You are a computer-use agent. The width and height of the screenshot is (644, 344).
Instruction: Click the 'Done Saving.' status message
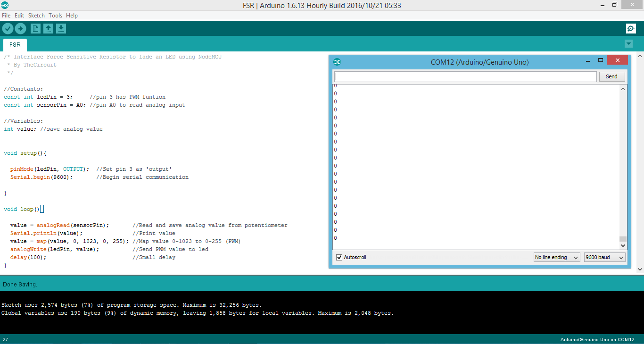[x=20, y=284]
